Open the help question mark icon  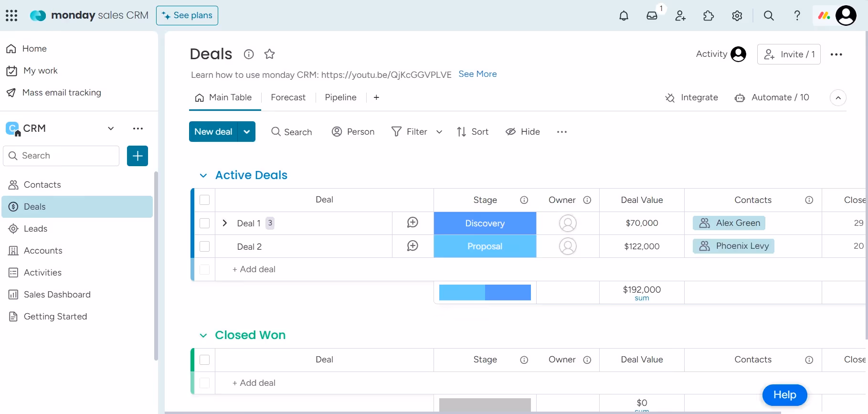[x=797, y=16]
